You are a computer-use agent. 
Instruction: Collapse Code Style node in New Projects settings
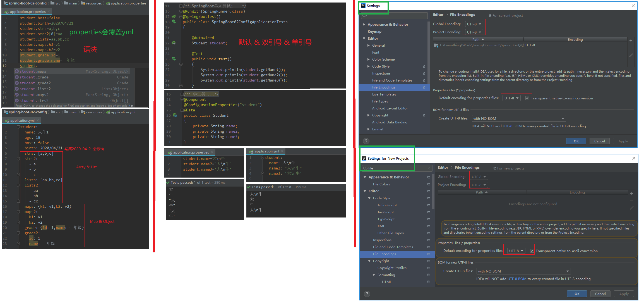[x=369, y=198]
